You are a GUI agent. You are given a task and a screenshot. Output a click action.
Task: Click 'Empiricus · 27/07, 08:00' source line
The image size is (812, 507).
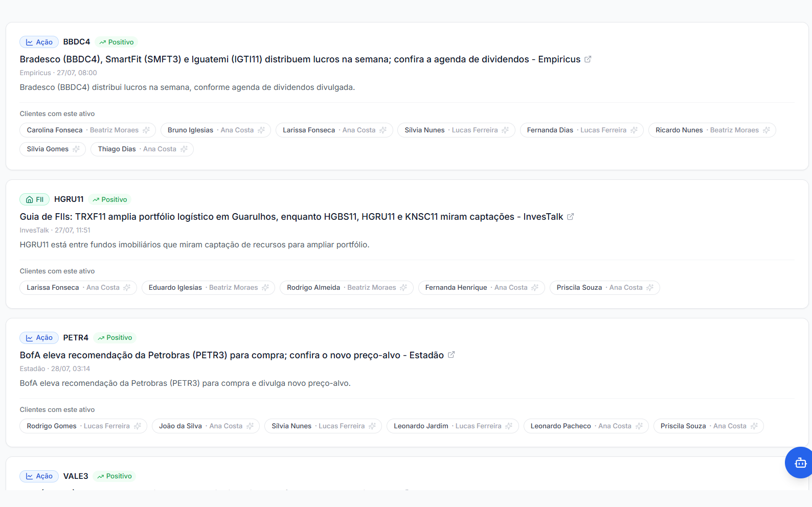point(58,73)
